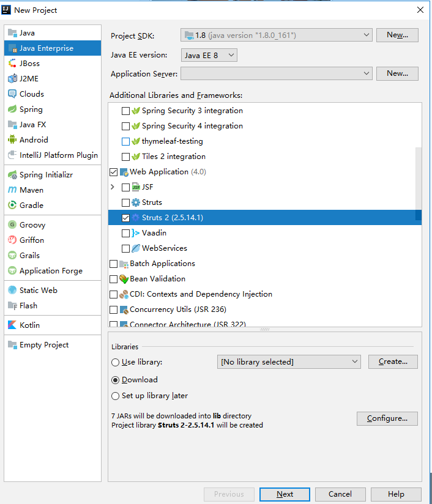Click the Griffon icon

(12, 240)
